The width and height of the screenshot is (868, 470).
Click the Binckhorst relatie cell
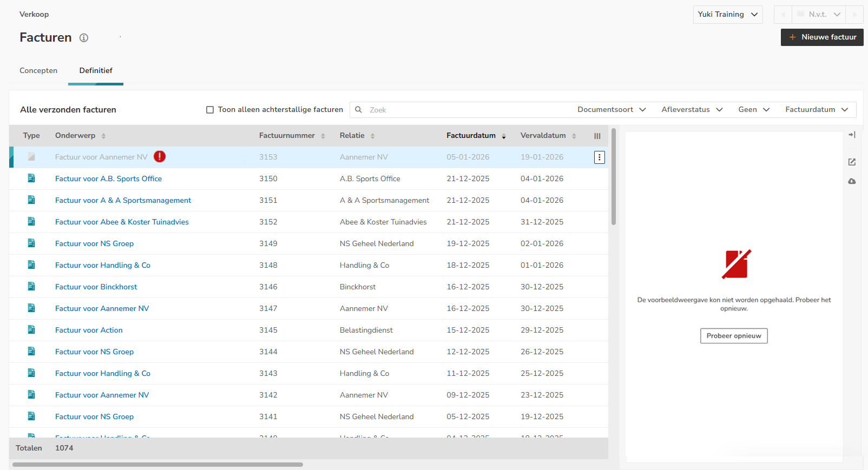point(358,287)
